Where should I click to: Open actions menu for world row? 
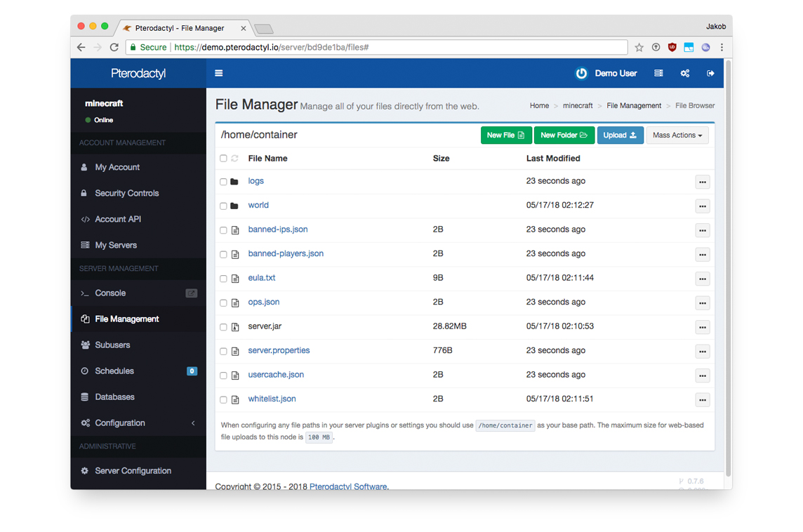pyautogui.click(x=702, y=206)
